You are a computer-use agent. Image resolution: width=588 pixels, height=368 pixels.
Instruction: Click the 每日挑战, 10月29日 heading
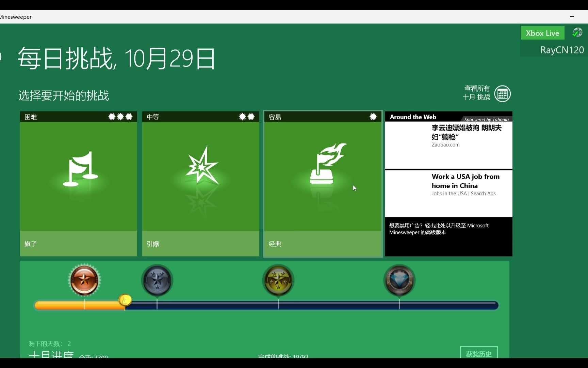[117, 59]
